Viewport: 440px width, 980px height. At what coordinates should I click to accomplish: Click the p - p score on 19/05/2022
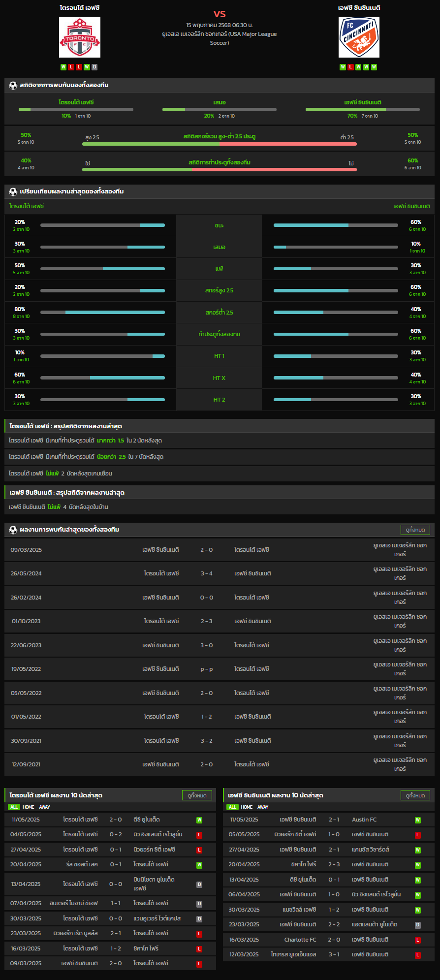[207, 669]
